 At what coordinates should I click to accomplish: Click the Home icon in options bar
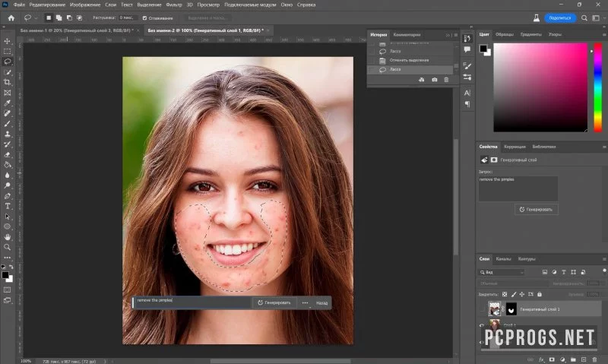click(x=11, y=17)
